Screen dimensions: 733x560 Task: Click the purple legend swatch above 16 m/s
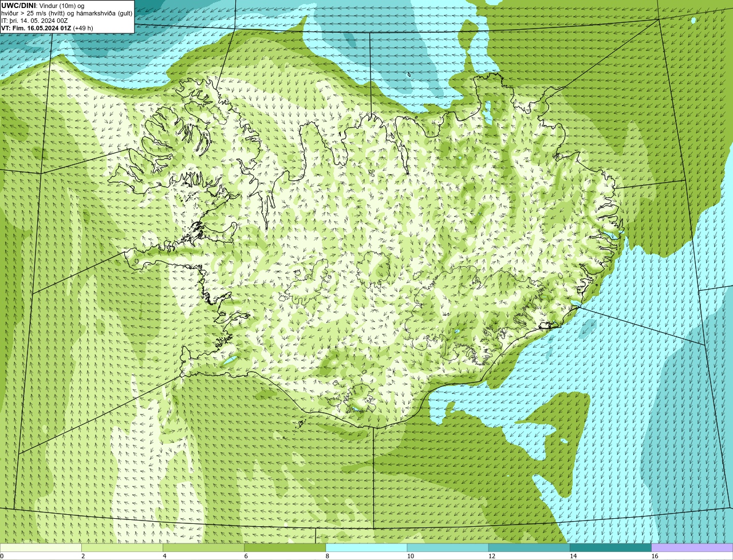tap(692, 548)
